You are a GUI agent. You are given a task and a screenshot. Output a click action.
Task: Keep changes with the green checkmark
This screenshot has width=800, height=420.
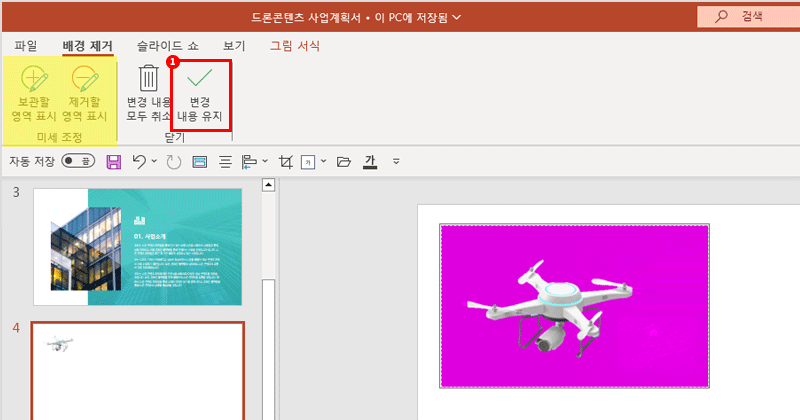click(201, 93)
